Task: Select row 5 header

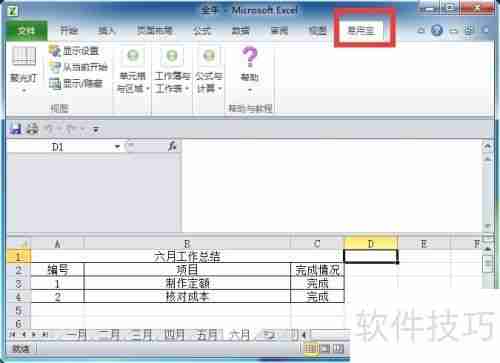Action: (x=19, y=310)
